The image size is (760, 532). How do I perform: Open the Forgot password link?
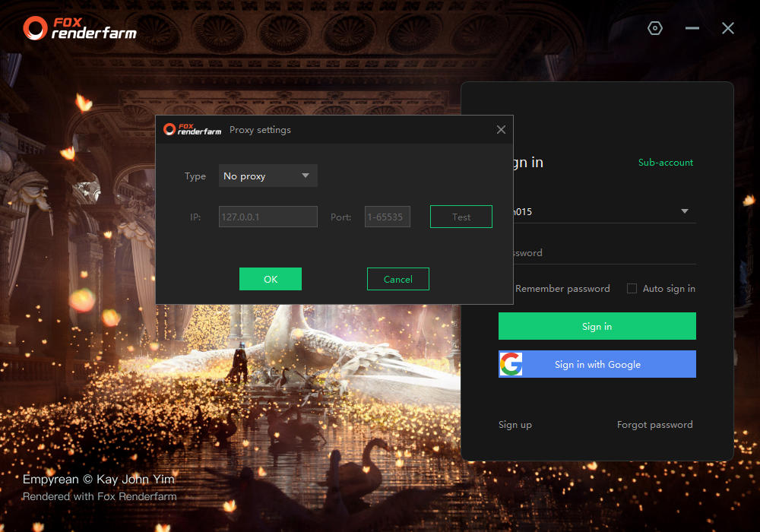pos(654,424)
